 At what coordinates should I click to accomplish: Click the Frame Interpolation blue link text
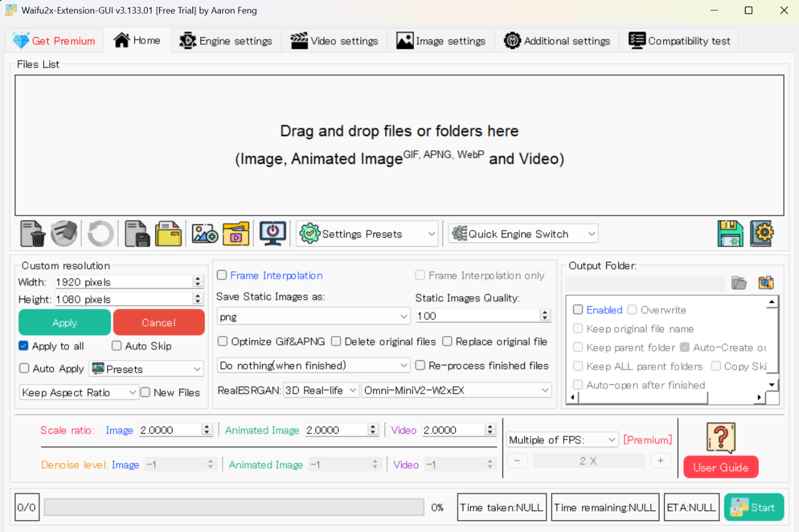tap(276, 275)
